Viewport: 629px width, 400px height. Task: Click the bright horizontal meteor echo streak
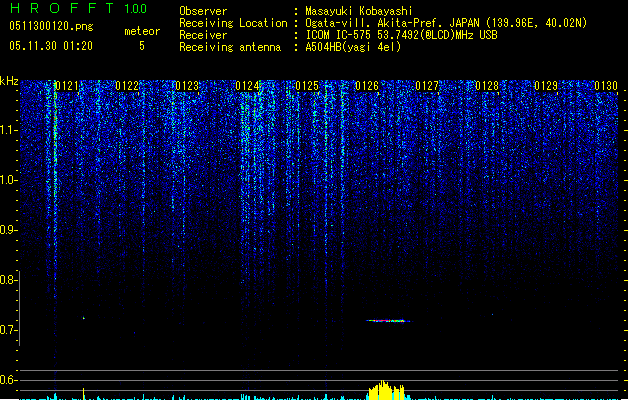388,321
